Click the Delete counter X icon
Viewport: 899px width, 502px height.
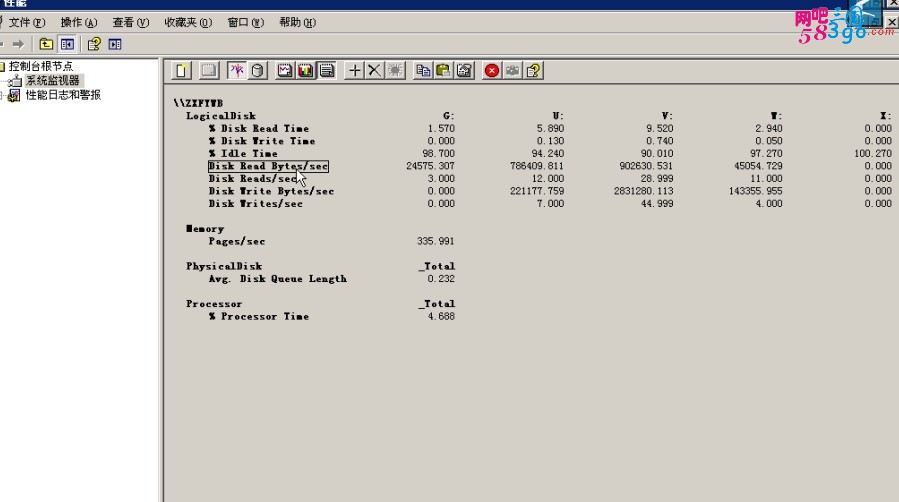point(374,70)
